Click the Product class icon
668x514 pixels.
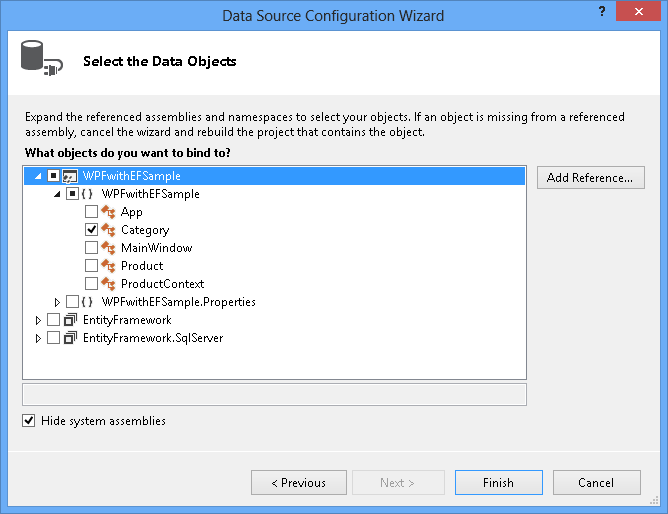(109, 266)
